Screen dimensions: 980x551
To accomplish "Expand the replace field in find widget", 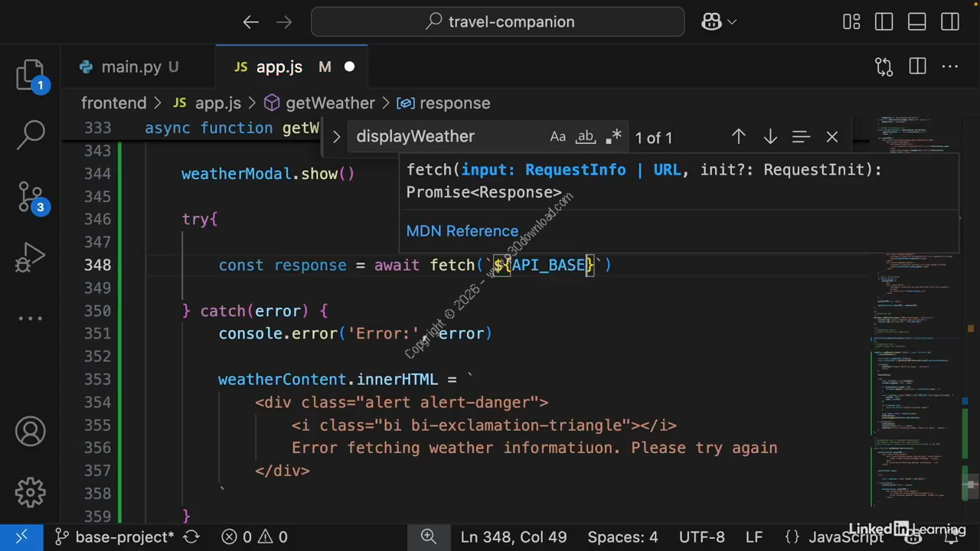I will (336, 137).
